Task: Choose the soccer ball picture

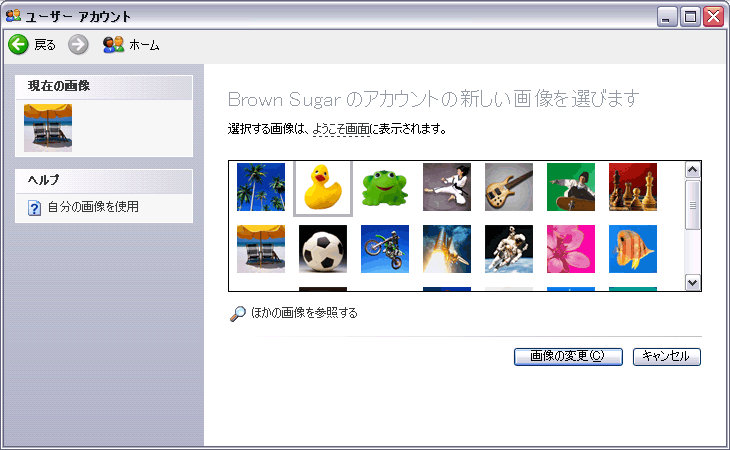Action: click(323, 249)
